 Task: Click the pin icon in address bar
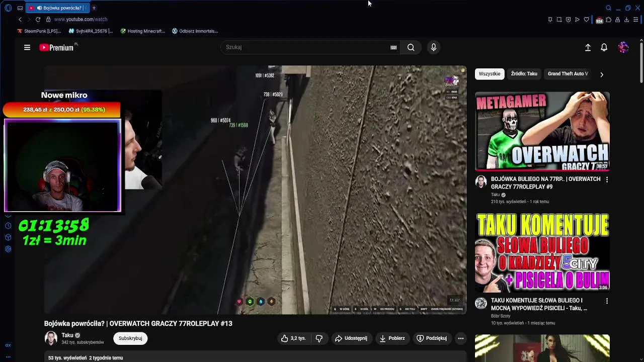click(550, 20)
